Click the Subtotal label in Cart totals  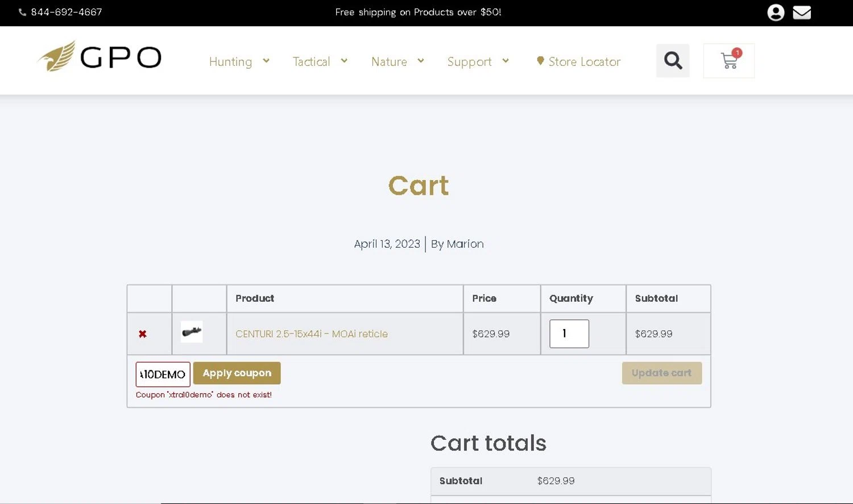click(x=461, y=481)
